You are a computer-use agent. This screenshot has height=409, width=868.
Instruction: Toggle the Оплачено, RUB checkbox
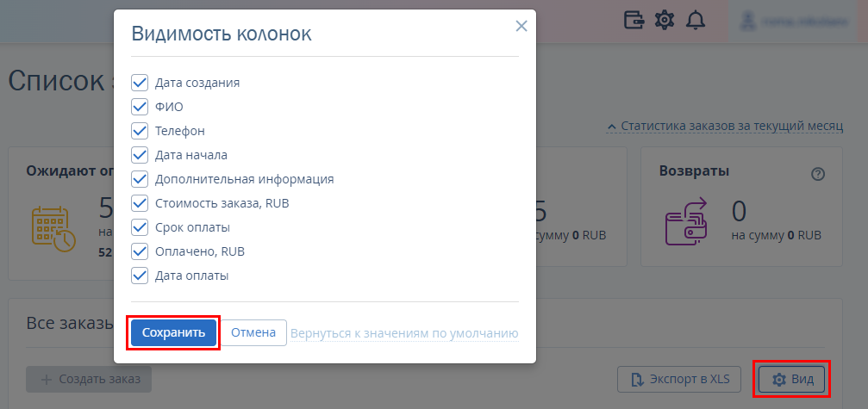[140, 251]
